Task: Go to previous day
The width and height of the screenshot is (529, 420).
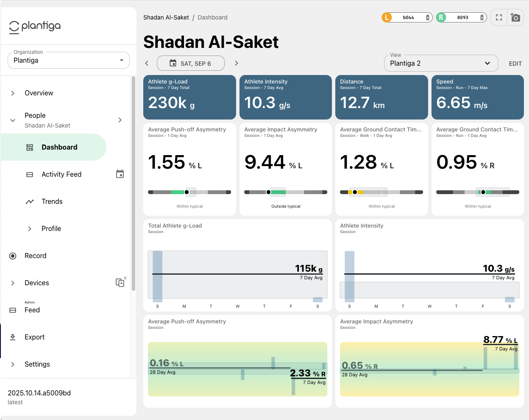Action: coord(147,63)
